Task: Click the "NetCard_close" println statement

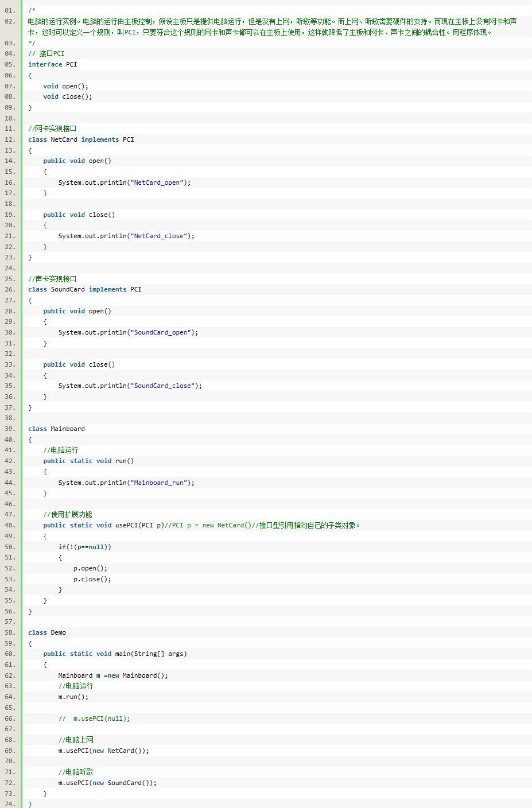Action: pos(126,236)
